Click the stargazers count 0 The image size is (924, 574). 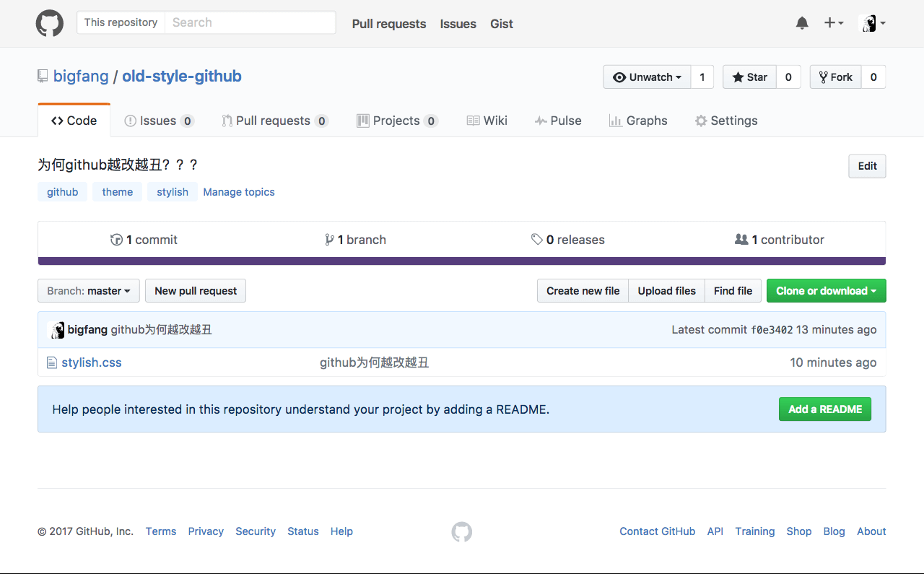(x=788, y=77)
